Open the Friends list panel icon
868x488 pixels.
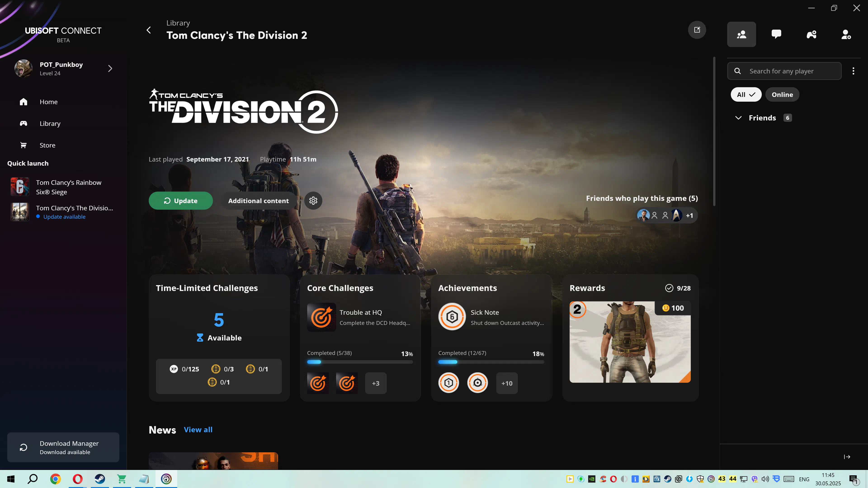tap(741, 34)
